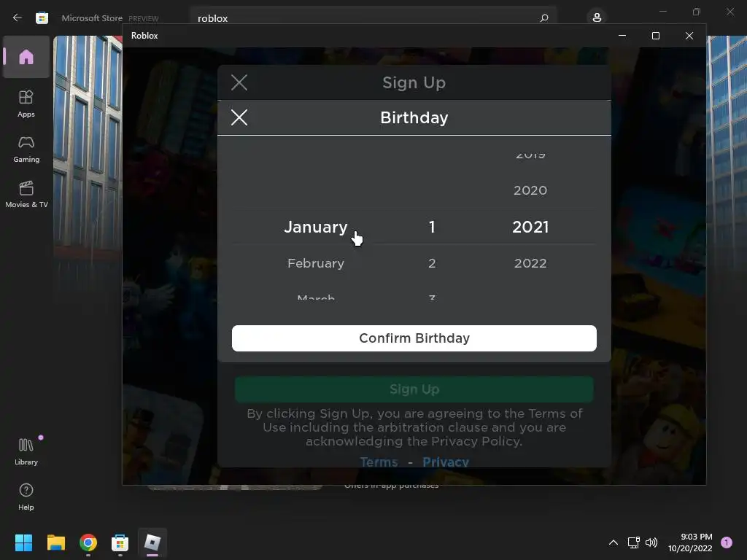This screenshot has height=560, width=747.
Task: Choose year 2022 in the year column
Action: 530,263
